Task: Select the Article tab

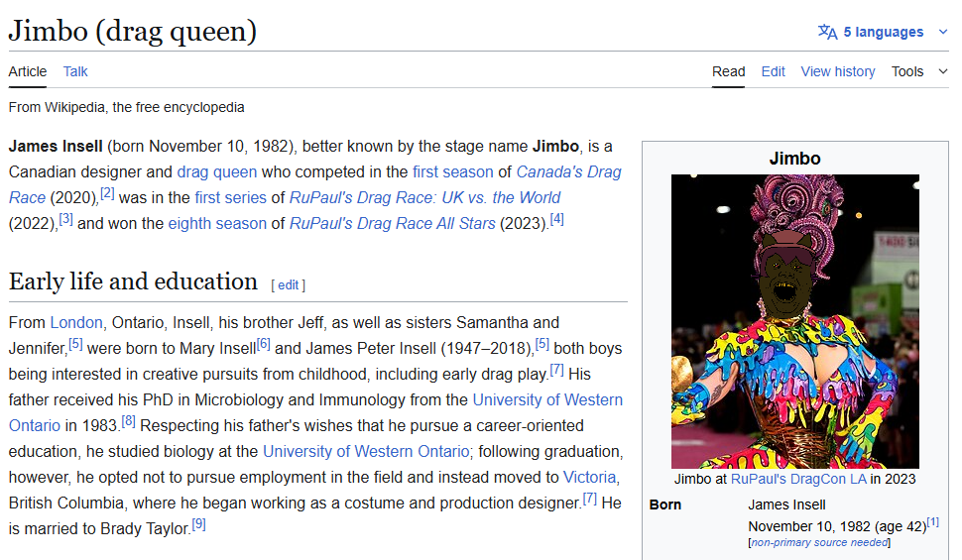Action: 28,71
